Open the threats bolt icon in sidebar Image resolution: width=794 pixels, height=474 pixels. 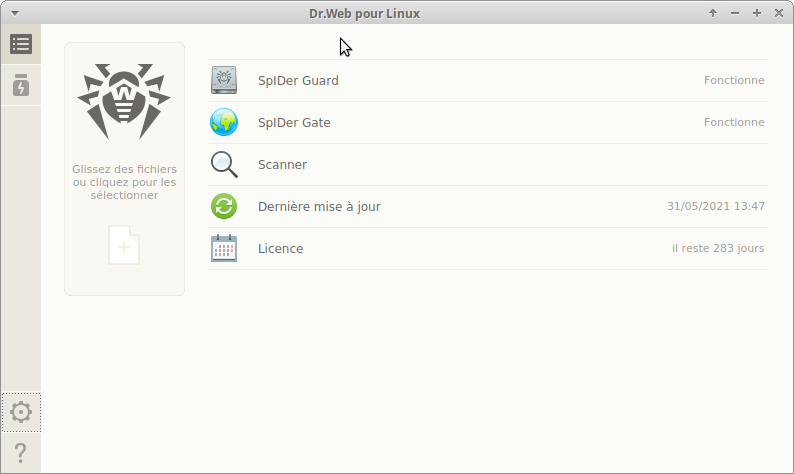(20, 86)
